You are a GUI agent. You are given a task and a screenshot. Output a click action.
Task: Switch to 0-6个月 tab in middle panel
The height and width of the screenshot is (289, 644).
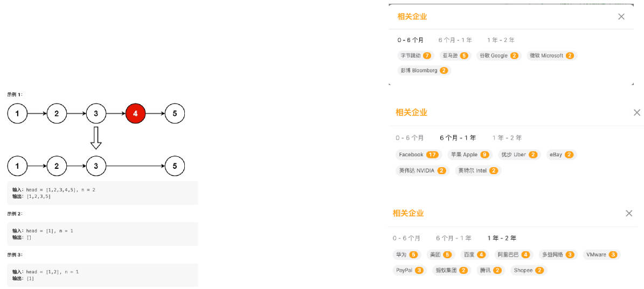coord(410,137)
